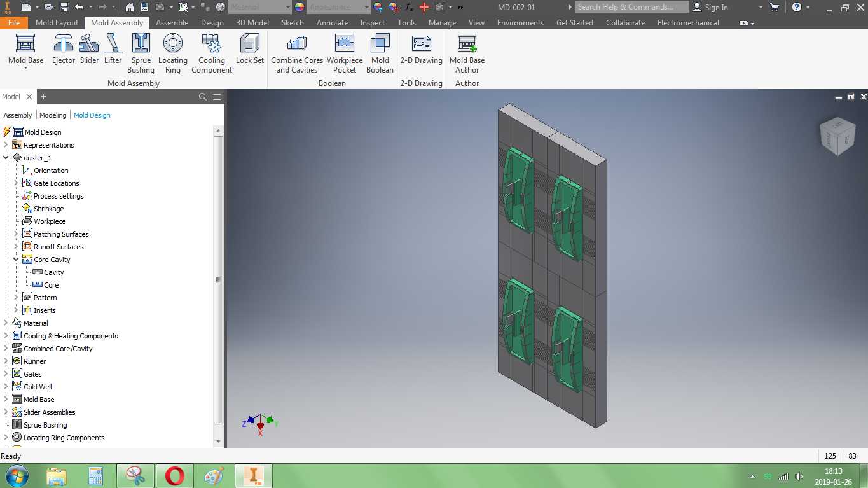The image size is (868, 488).
Task: Open Paint from the taskbar
Action: 214,476
